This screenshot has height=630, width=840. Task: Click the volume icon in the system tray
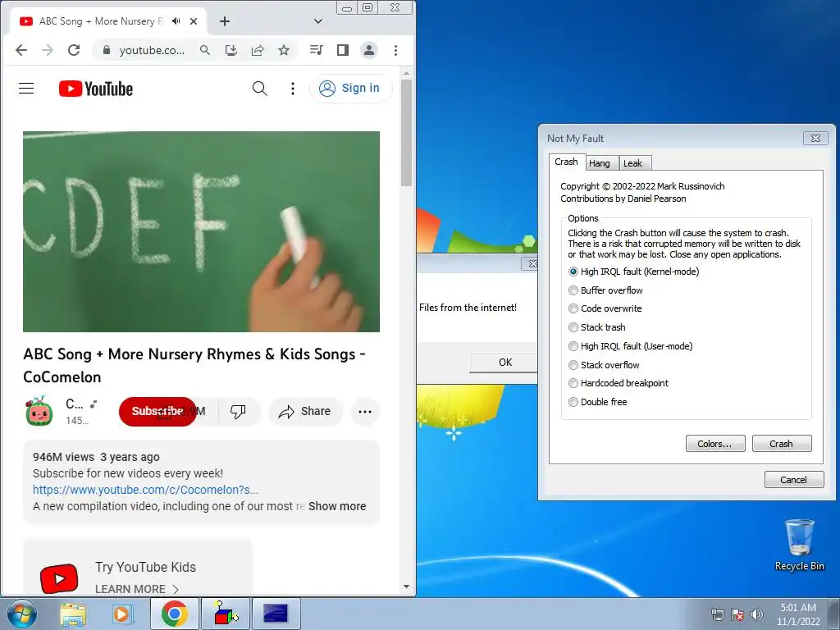(756, 614)
